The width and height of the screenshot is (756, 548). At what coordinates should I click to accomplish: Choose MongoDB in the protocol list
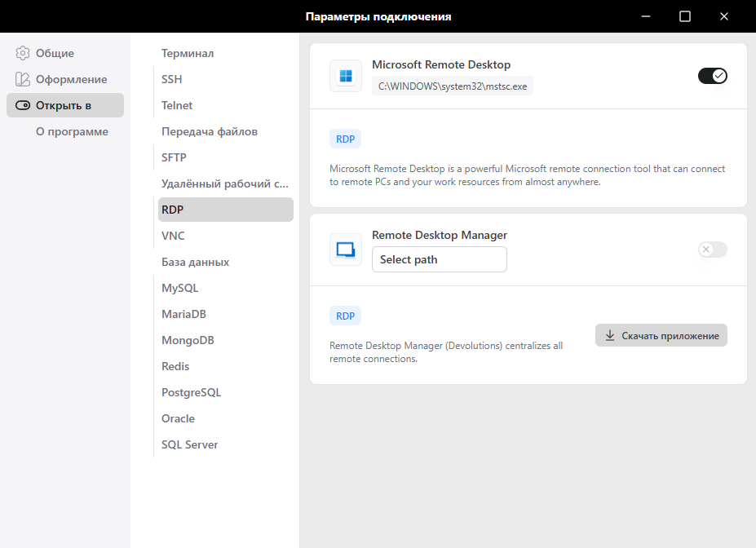click(226, 340)
